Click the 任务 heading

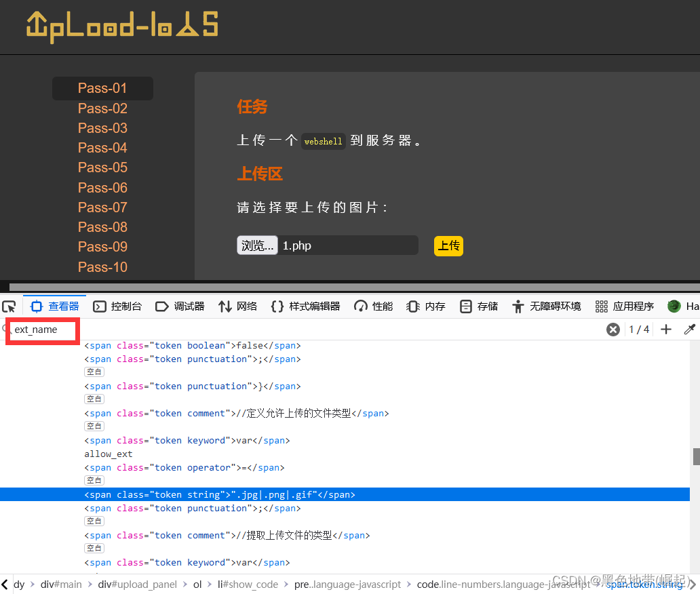(x=252, y=106)
